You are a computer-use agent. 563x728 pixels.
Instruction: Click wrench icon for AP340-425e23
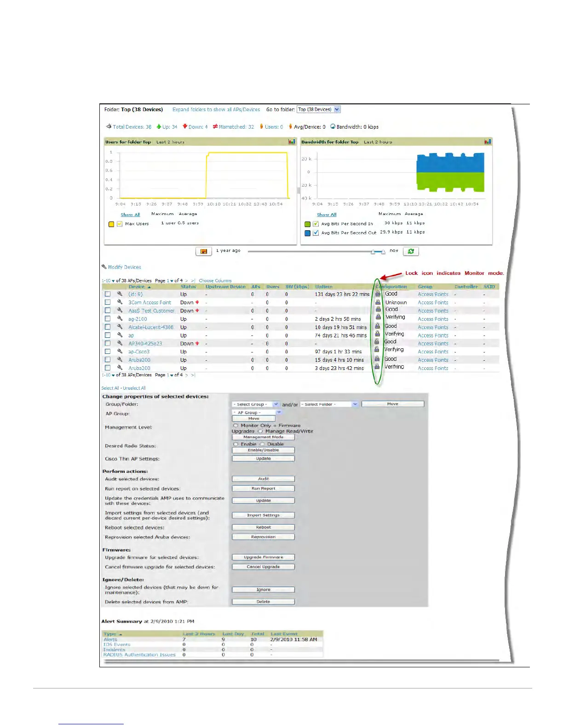tap(120, 343)
